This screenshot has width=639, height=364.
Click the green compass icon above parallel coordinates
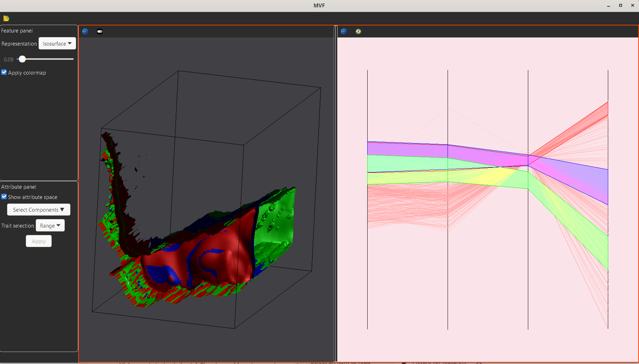[x=358, y=31]
